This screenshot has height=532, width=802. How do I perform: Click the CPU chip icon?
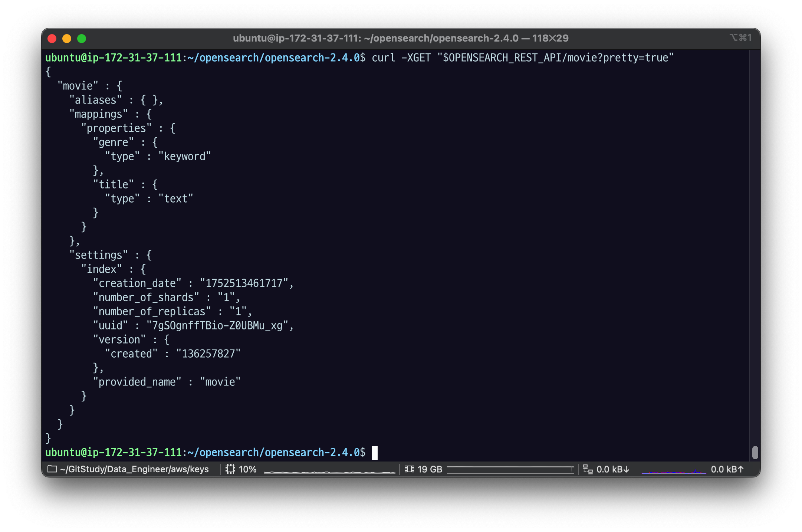pyautogui.click(x=230, y=469)
